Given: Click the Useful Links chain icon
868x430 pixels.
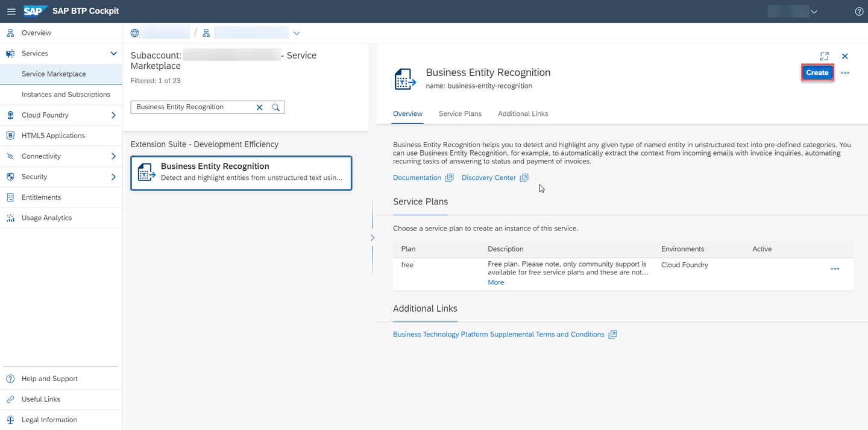Looking at the screenshot, I should click(10, 399).
